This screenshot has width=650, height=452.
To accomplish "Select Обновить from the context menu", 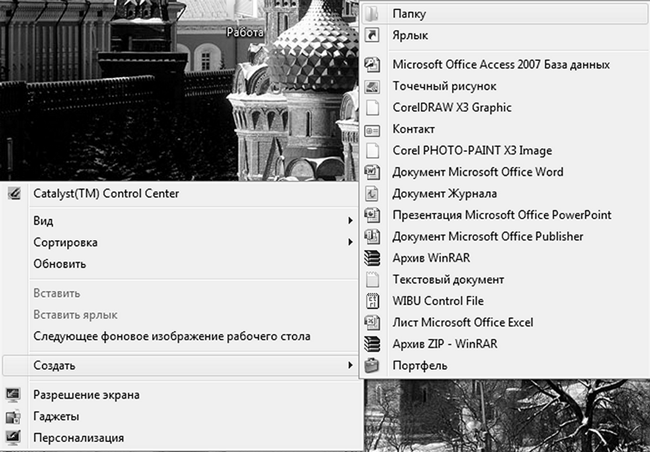I will point(60,264).
